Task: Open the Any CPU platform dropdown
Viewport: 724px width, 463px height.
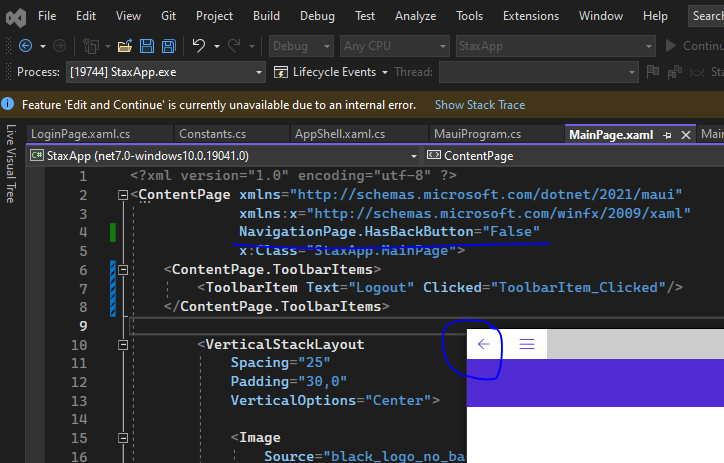Action: pyautogui.click(x=394, y=46)
